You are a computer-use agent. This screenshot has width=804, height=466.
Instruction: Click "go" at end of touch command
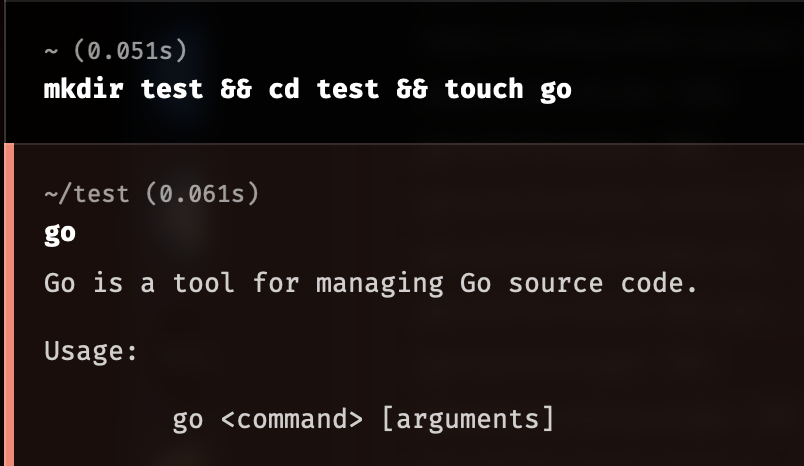point(556,91)
